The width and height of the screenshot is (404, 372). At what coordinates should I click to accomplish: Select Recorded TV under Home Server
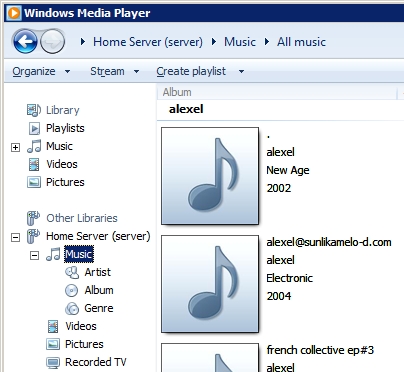(x=96, y=362)
